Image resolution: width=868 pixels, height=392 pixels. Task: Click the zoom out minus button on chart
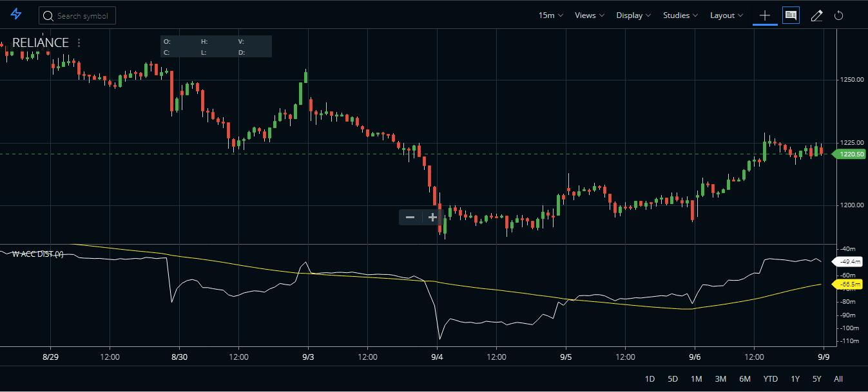[410, 217]
